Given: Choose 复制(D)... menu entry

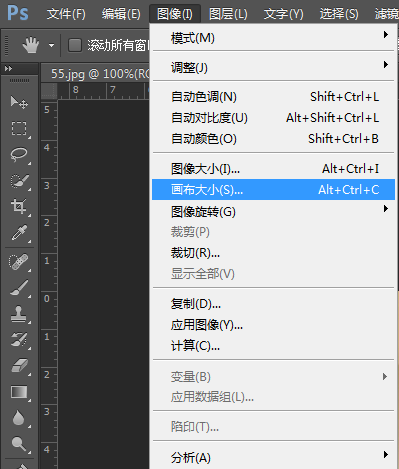Looking at the screenshot, I should (x=273, y=304).
